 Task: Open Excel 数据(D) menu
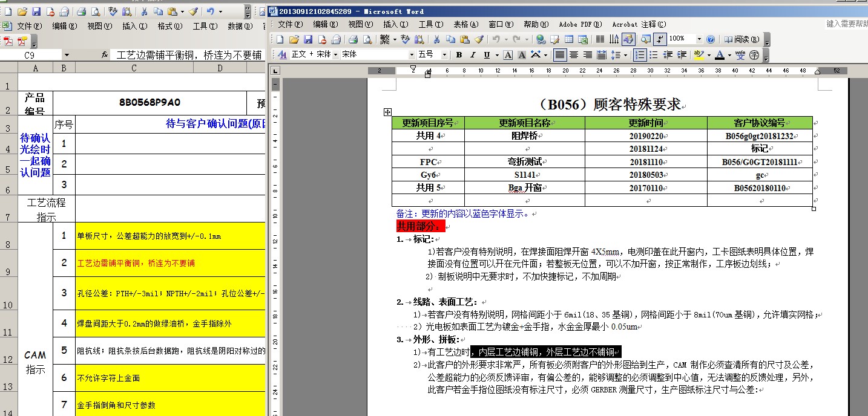(239, 26)
